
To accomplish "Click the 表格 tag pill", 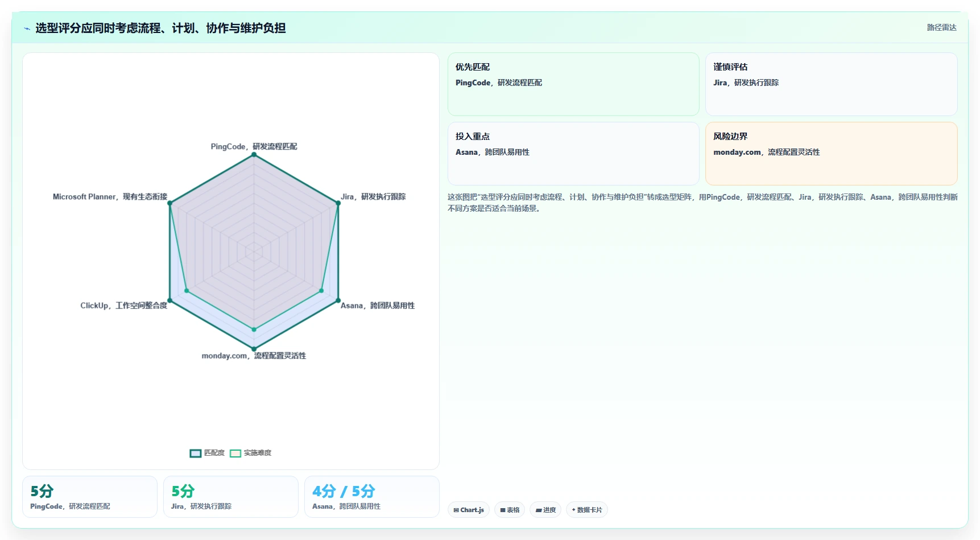I will pos(510,510).
